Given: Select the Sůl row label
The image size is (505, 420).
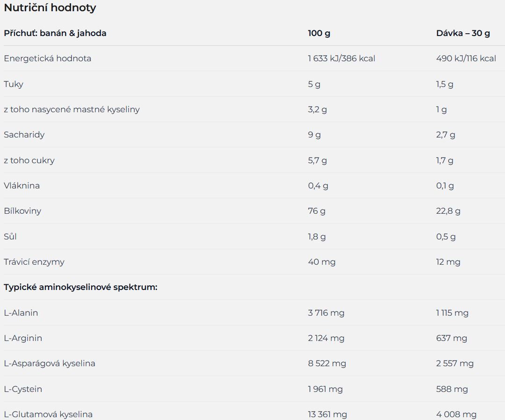Looking at the screenshot, I should (10, 236).
